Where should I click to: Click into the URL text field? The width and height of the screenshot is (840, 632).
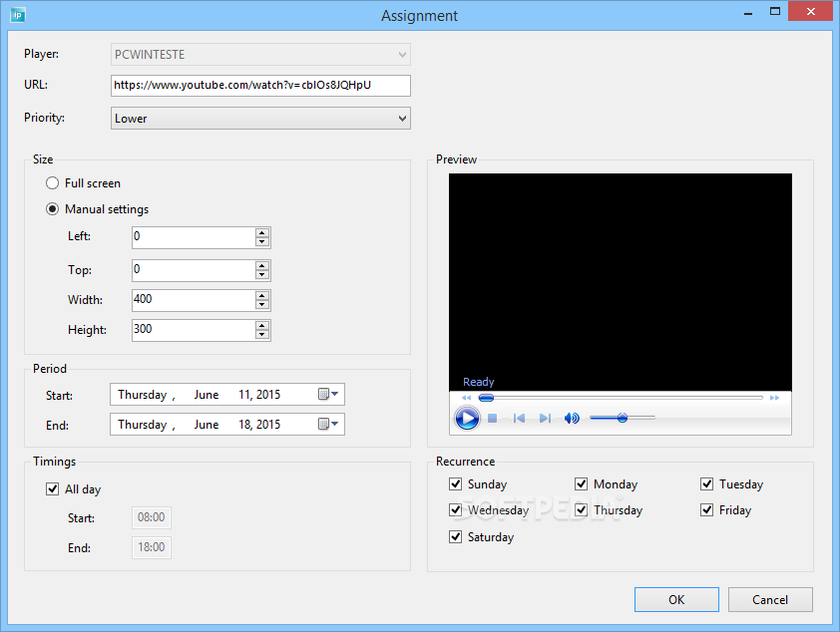pyautogui.click(x=260, y=86)
